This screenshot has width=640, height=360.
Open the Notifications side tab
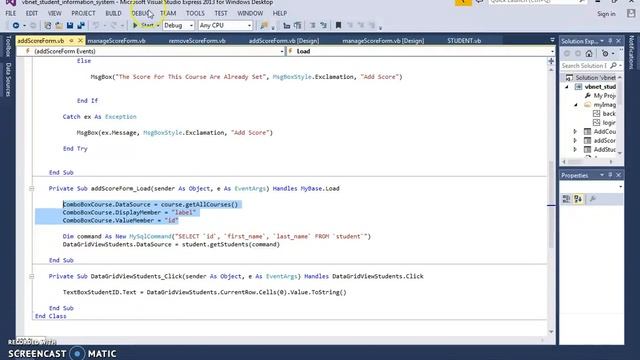point(632,52)
